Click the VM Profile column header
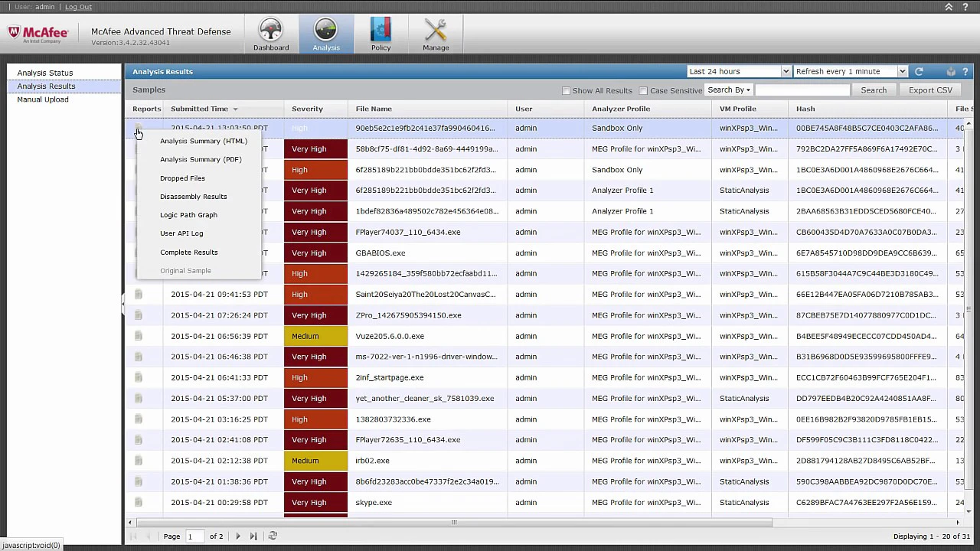The height and width of the screenshot is (551, 980). click(738, 109)
